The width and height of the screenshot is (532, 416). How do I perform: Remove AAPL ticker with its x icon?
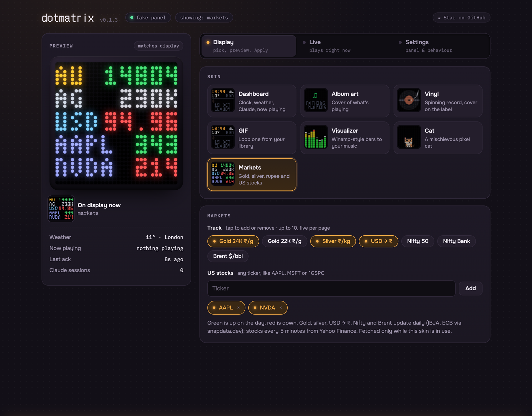point(238,308)
